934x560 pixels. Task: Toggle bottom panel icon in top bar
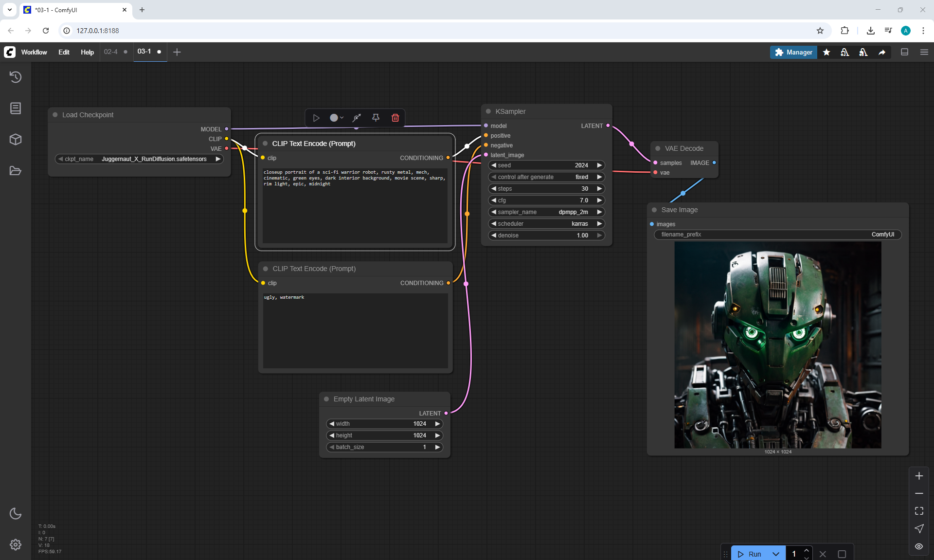(x=904, y=52)
